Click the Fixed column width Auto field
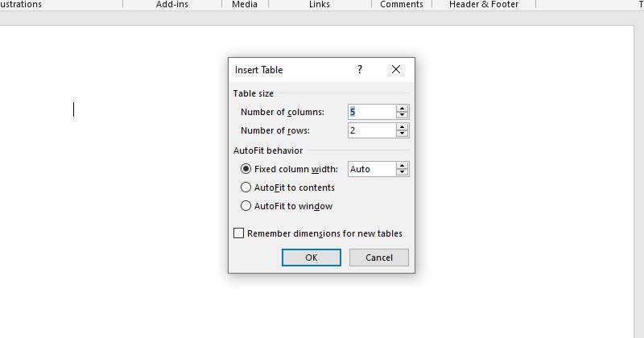 (x=372, y=169)
